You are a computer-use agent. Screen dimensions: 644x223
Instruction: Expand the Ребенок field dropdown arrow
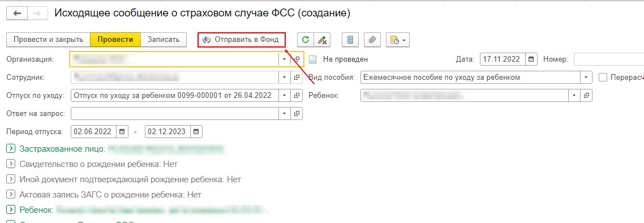(x=574, y=95)
